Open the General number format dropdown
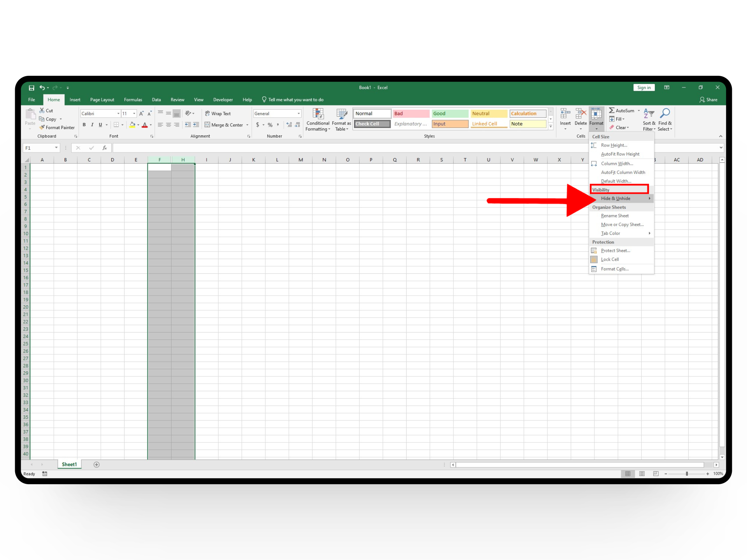Image resolution: width=747 pixels, height=560 pixels. (x=298, y=114)
